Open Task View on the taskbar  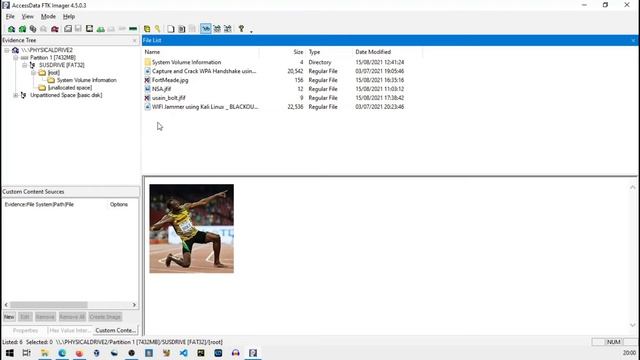tap(27, 353)
